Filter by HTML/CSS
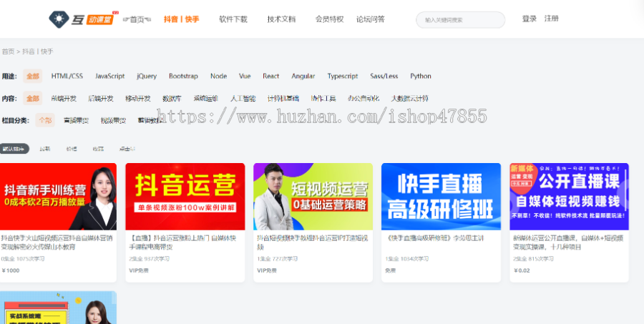Image resolution: width=644 pixels, height=324 pixels. pos(67,76)
